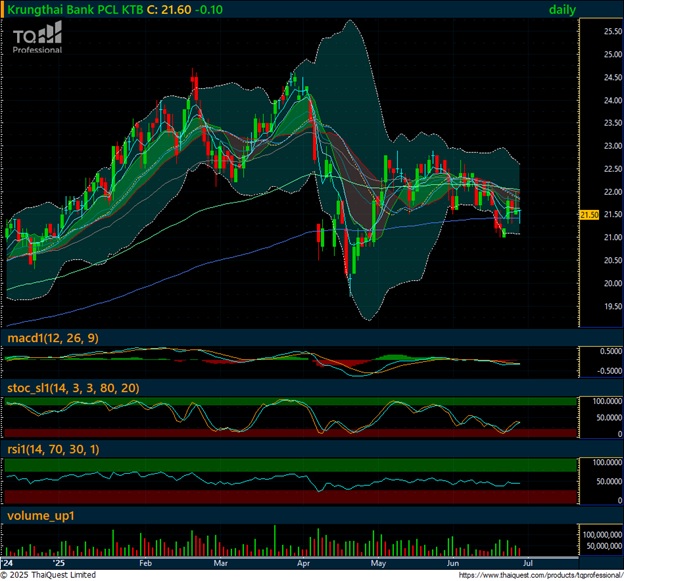Click the 24.00 price axis label

click(x=613, y=100)
